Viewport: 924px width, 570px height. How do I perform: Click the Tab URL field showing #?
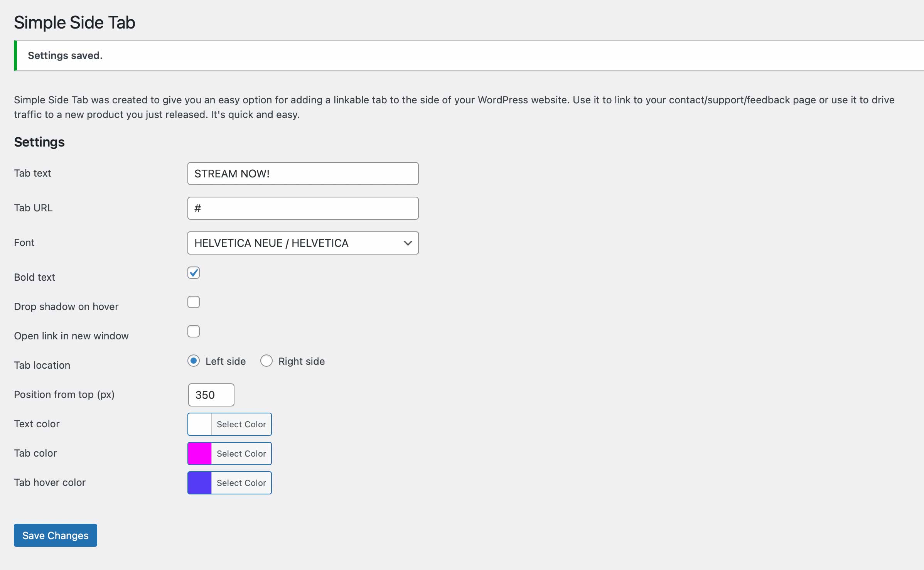point(303,208)
